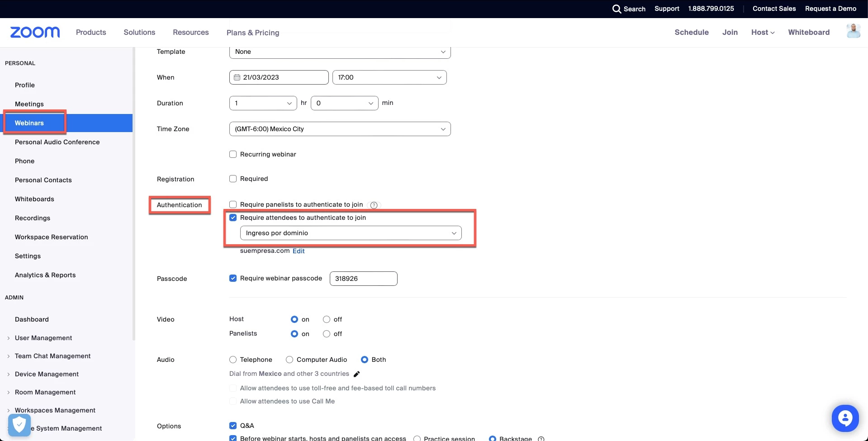The height and width of the screenshot is (441, 868).
Task: Expand Team Chat Management section
Action: tap(52, 356)
